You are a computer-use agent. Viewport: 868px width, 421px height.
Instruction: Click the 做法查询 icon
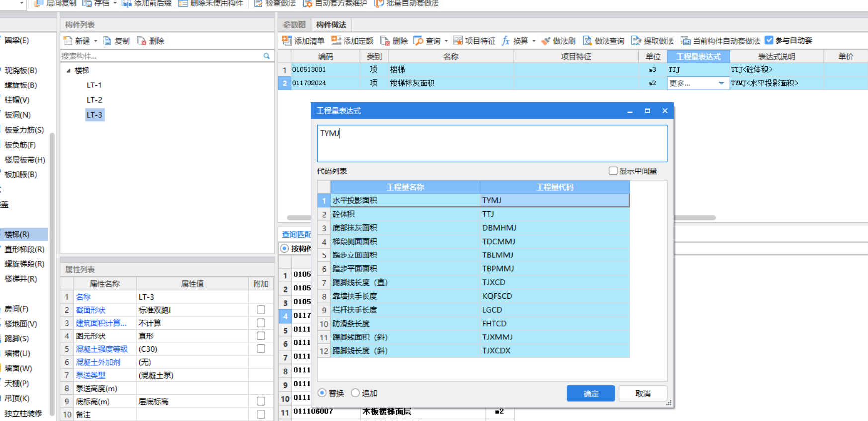(x=588, y=41)
